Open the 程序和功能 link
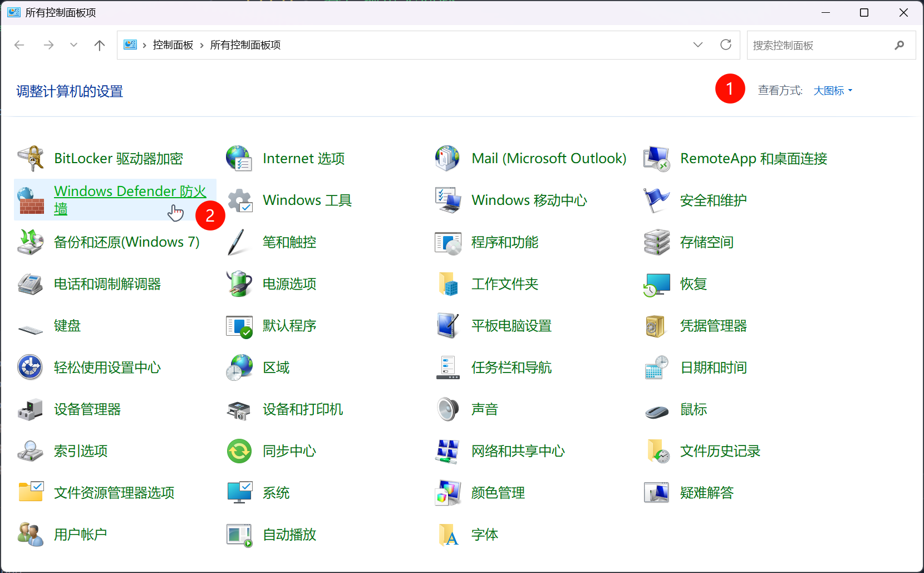This screenshot has height=573, width=924. tap(504, 242)
